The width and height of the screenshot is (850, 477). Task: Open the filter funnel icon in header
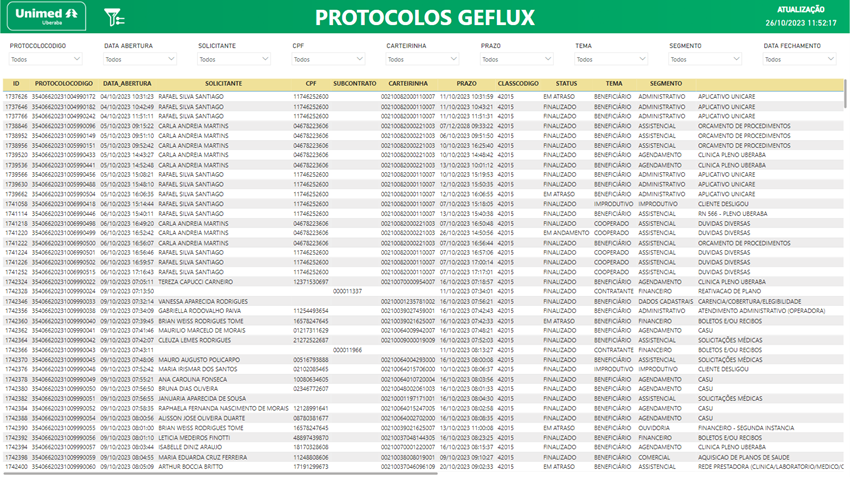tap(114, 17)
